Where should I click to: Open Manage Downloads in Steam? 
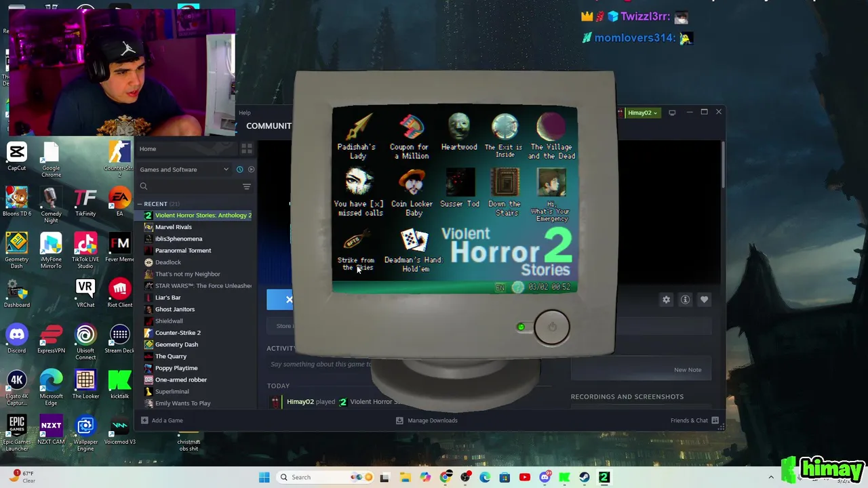tap(427, 420)
